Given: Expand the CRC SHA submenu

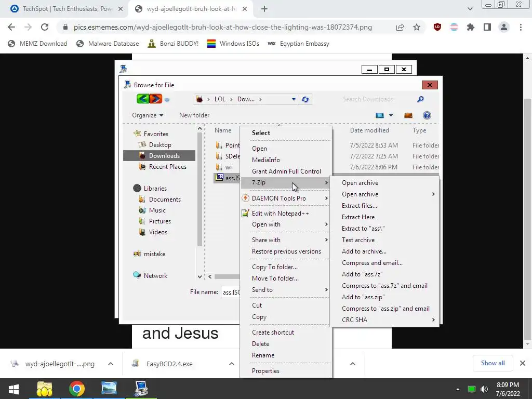Looking at the screenshot, I should (x=433, y=320).
